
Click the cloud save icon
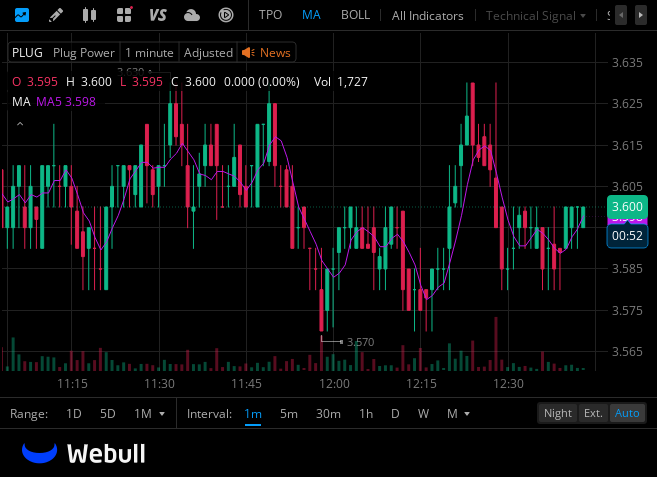click(x=192, y=16)
